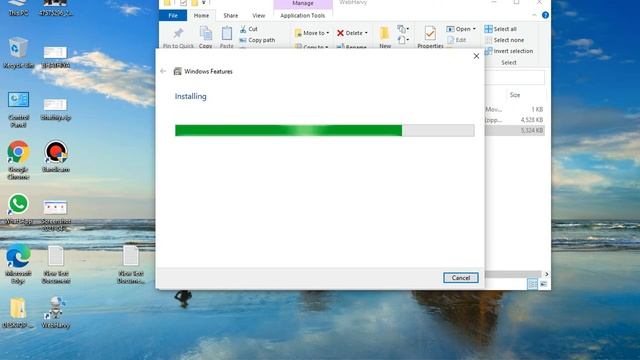Click Copy path in Explorer ribbon

pyautogui.click(x=258, y=40)
